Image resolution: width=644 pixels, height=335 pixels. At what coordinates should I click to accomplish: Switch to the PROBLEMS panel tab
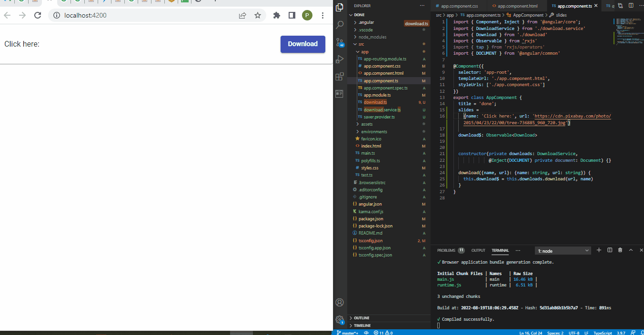point(446,250)
